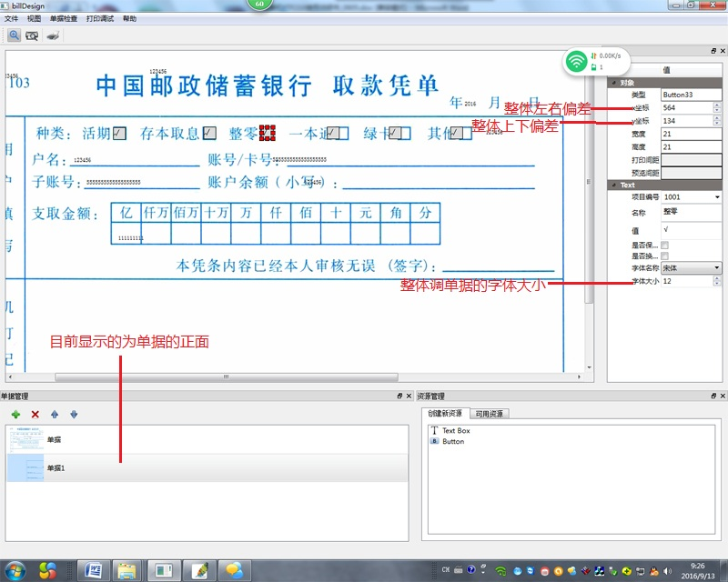Screen dimensions: 728x582
Task: Click the second magnifier toolbar icon
Action: point(33,36)
